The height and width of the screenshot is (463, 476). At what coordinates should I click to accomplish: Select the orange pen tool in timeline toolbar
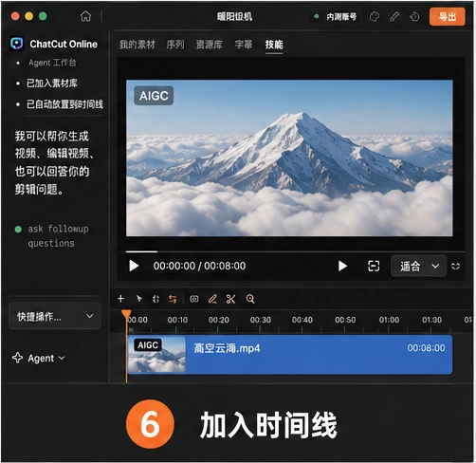click(x=212, y=299)
